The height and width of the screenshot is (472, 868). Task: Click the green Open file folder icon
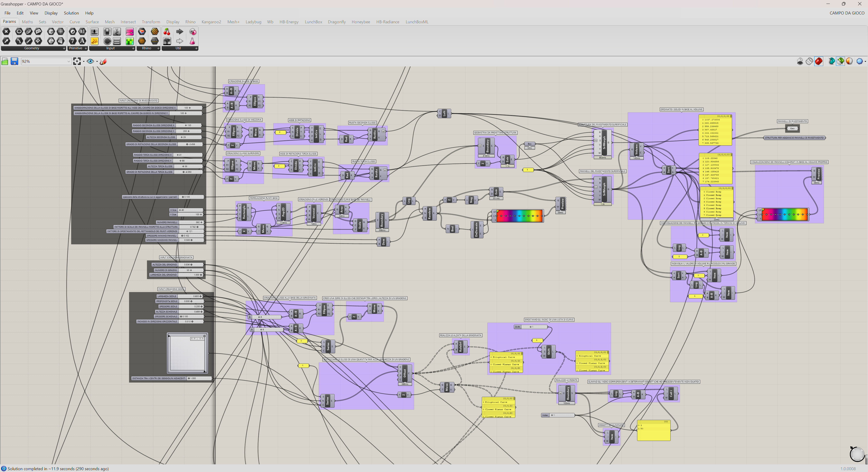pos(5,61)
